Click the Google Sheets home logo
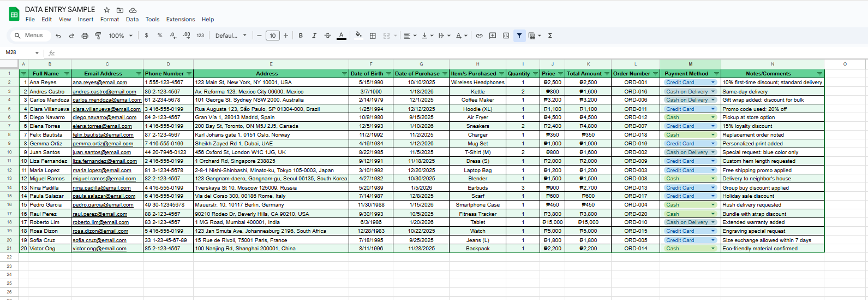Viewport: 868px width, 300px height. click(x=14, y=14)
